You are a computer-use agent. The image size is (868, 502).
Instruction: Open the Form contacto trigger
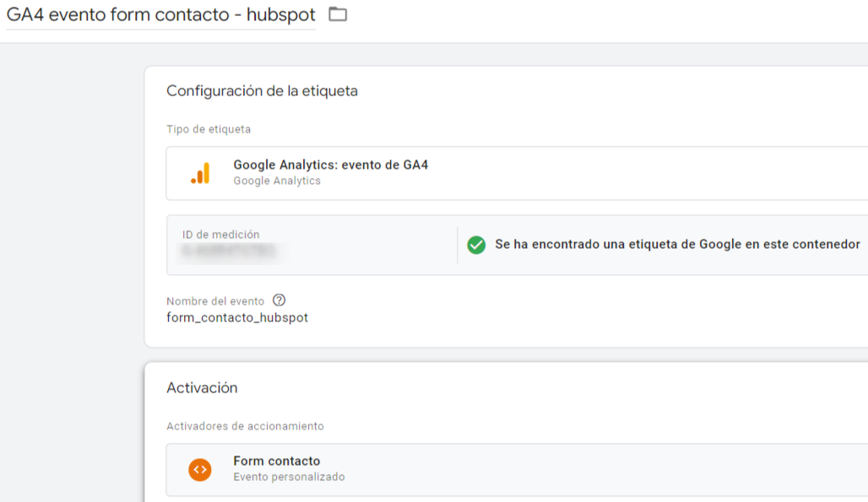pyautogui.click(x=277, y=462)
